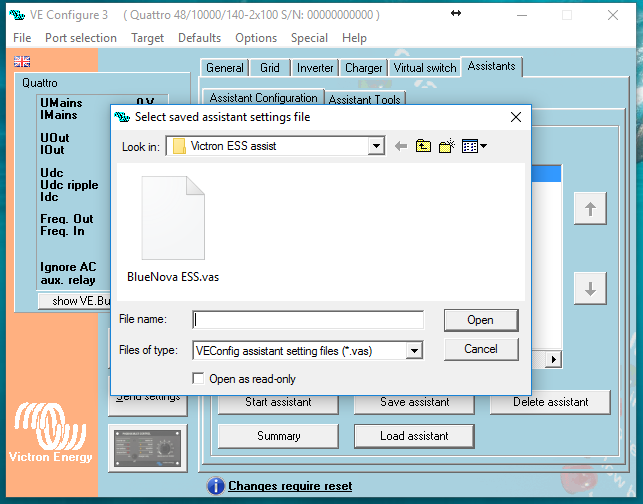Toggle Open as read-only checkbox

[198, 379]
